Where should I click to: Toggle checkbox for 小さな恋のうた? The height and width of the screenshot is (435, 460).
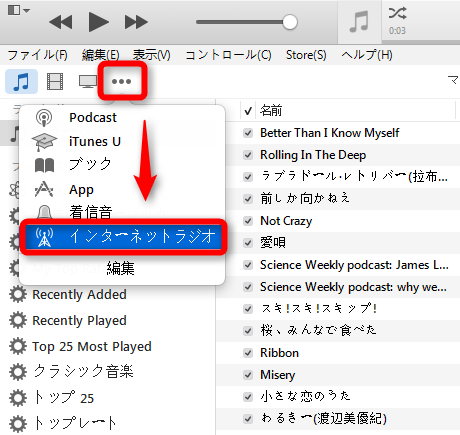[x=248, y=397]
